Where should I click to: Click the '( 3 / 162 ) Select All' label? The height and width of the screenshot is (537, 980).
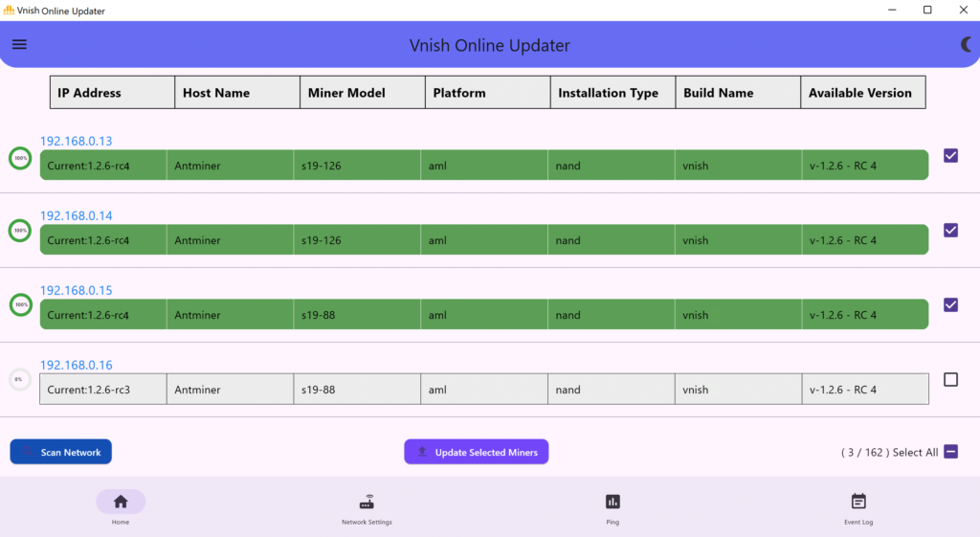[x=889, y=452]
